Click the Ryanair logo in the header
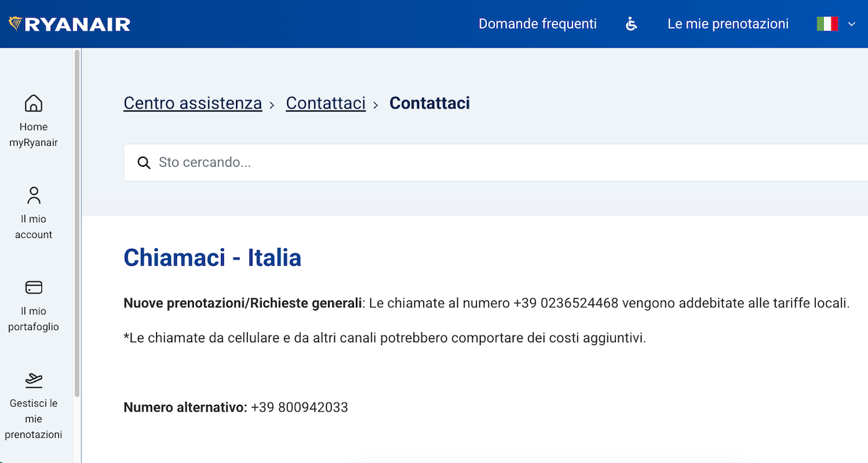 click(x=69, y=24)
